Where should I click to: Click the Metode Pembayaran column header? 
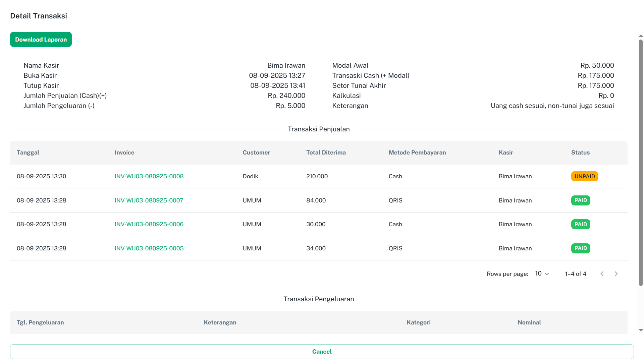click(x=417, y=153)
